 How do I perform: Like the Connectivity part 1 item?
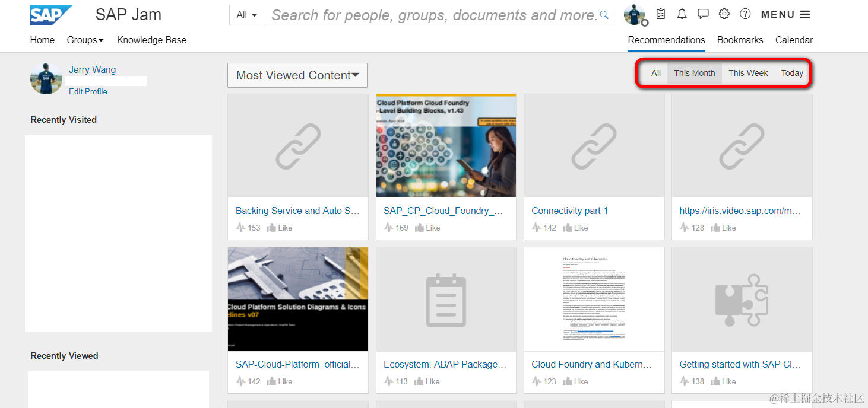575,228
